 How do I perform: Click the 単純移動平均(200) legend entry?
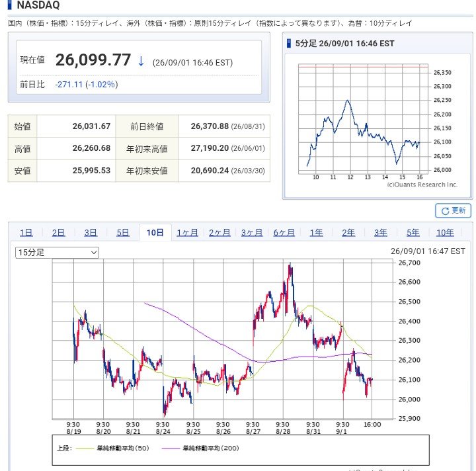click(x=200, y=449)
